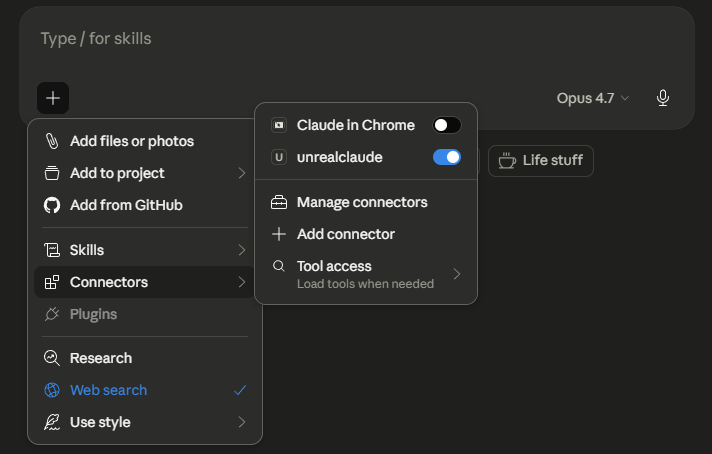Click the plus attachment button
This screenshot has height=454, width=712.
(53, 98)
